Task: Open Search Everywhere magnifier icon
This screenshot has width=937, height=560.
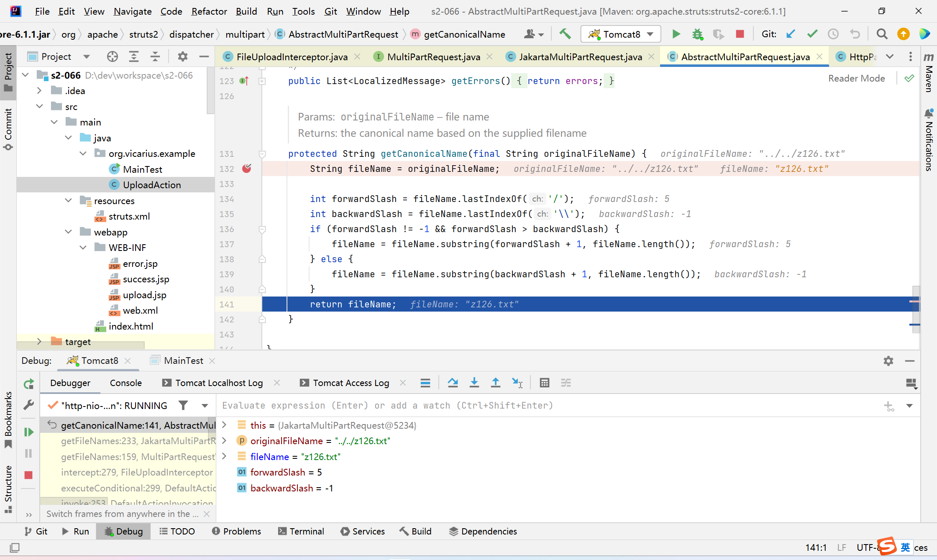Action: point(882,34)
